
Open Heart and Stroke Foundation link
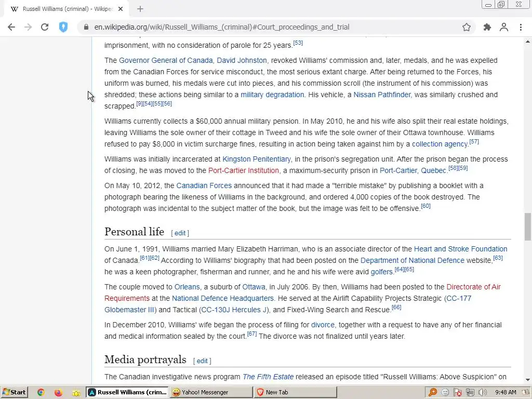[x=460, y=249]
